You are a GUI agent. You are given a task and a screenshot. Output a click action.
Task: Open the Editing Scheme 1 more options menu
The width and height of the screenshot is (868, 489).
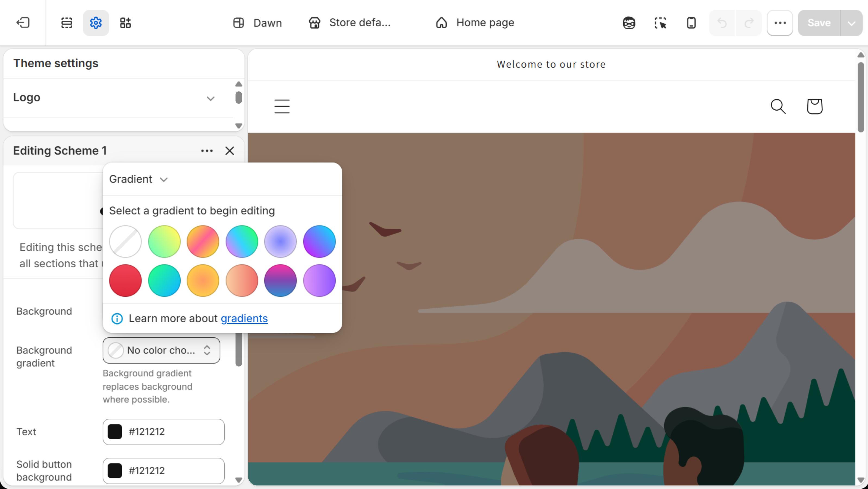(207, 151)
